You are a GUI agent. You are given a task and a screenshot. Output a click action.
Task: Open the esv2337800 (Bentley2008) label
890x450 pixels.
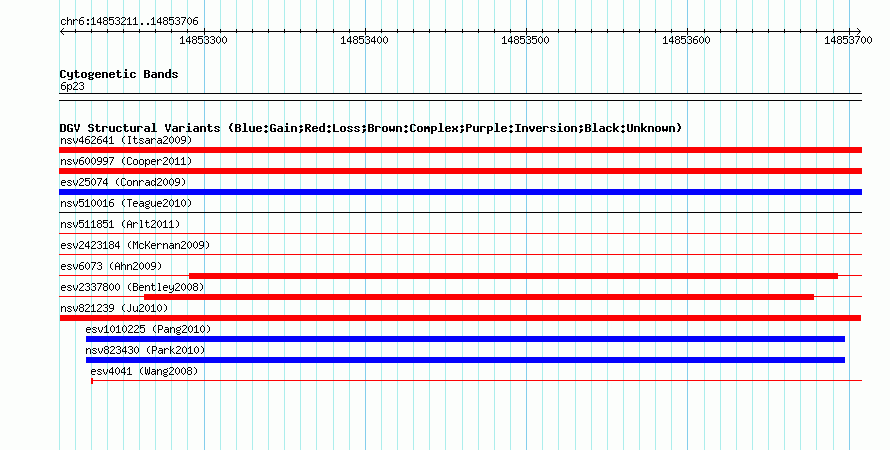pyautogui.click(x=132, y=287)
